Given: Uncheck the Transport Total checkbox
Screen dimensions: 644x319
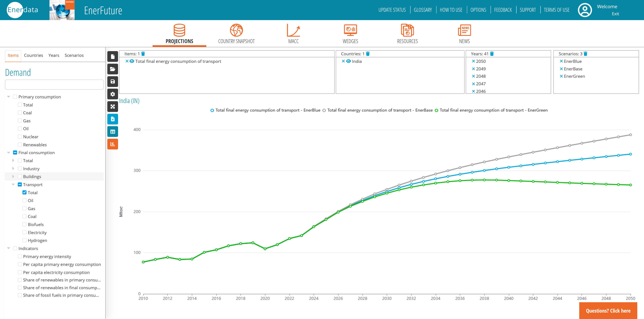Looking at the screenshot, I should (x=24, y=192).
